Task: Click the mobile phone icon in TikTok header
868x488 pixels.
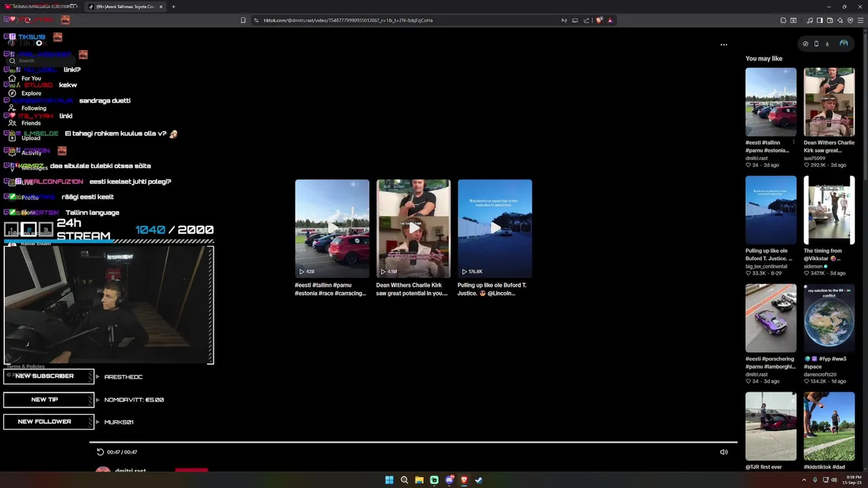Action: coord(816,43)
